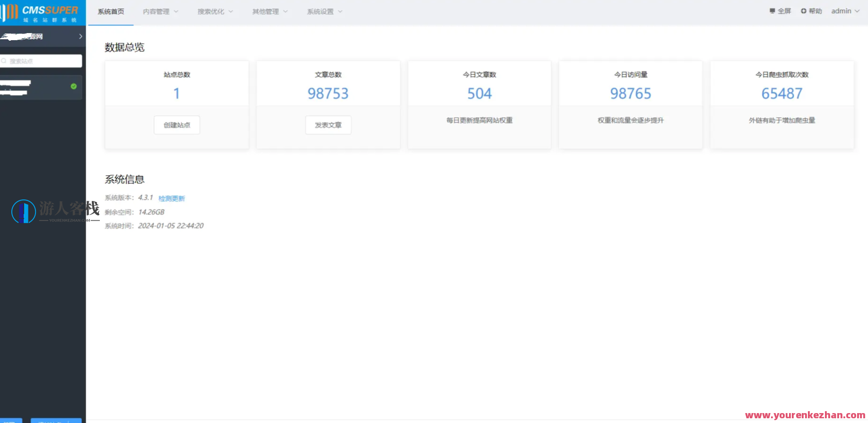Click the magnifier icon in site search

click(4, 61)
